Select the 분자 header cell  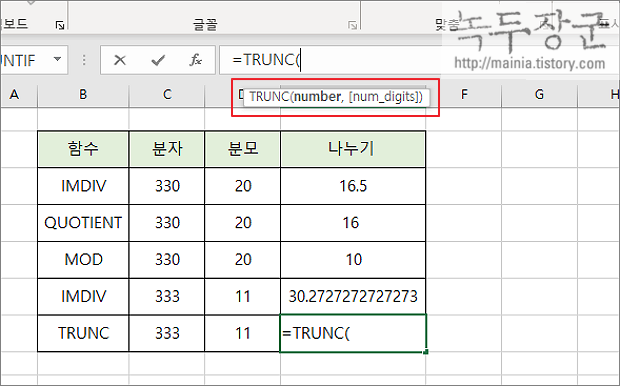coord(167,149)
